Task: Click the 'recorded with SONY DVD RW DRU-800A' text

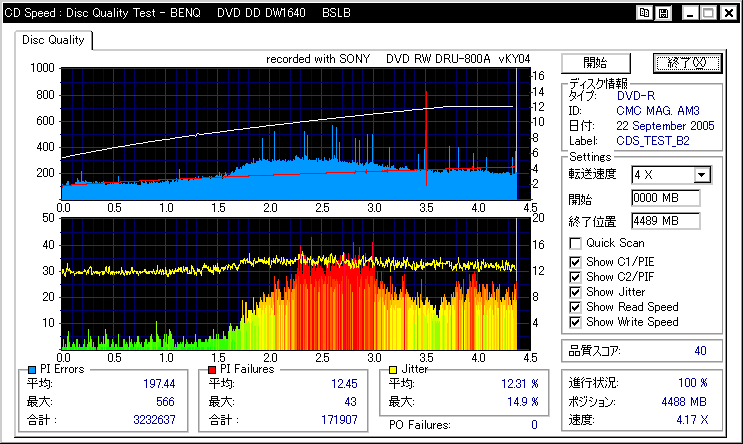Action: (x=378, y=59)
